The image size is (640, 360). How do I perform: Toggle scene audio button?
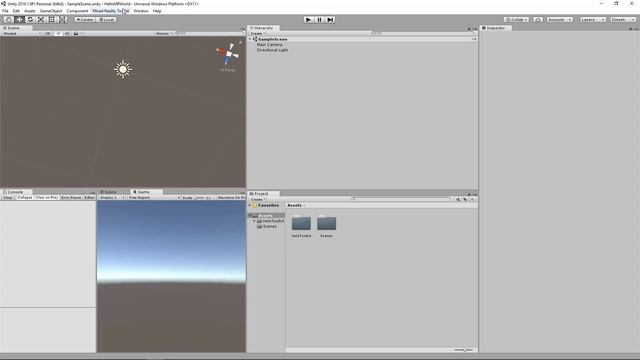click(x=67, y=33)
